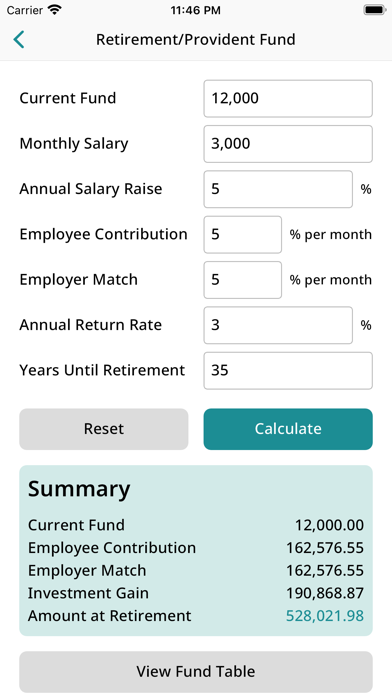Tap the Years Until Retirement field
Viewport: 392px width, 696px height.
[288, 370]
